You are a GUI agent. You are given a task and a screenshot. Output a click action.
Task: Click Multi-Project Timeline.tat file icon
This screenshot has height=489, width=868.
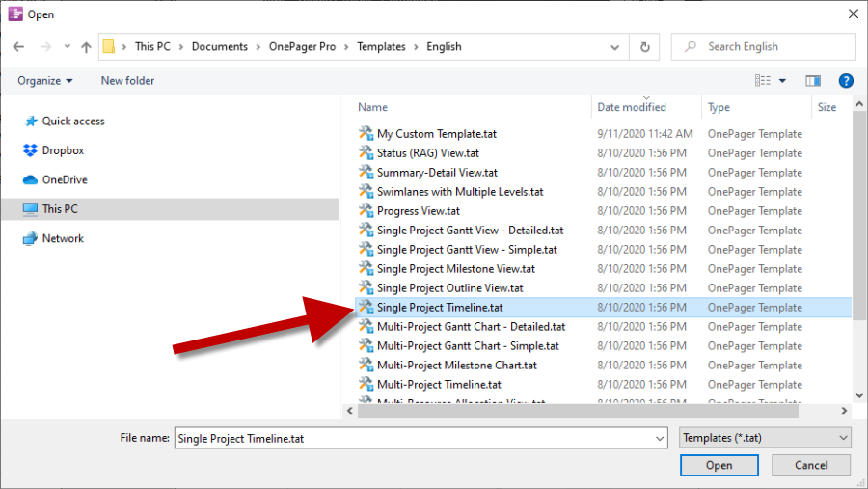click(x=366, y=384)
